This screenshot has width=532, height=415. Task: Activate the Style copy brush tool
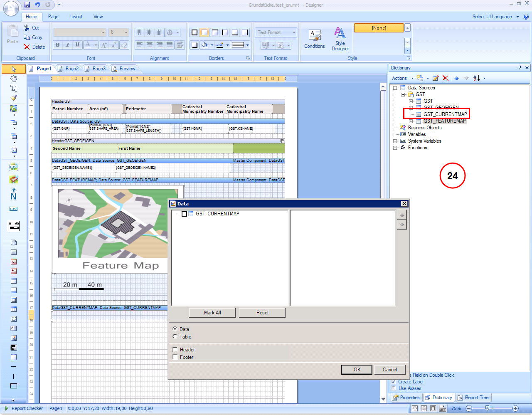(13, 98)
